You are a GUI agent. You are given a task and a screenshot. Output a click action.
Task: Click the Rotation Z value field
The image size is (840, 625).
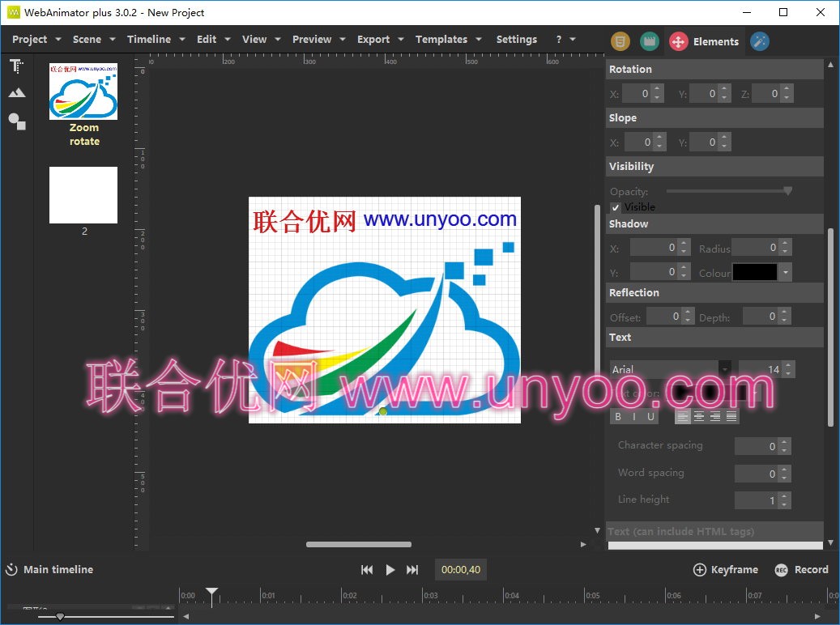point(766,94)
